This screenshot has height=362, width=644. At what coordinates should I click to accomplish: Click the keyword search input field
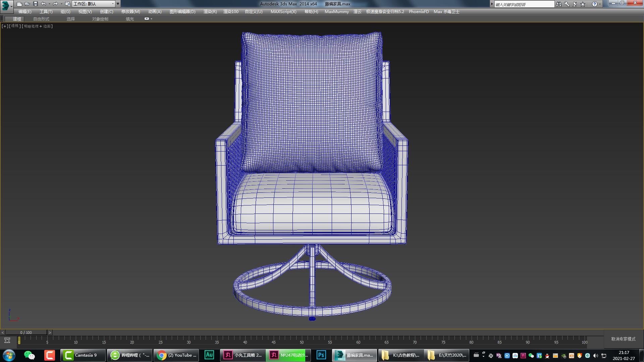(525, 4)
